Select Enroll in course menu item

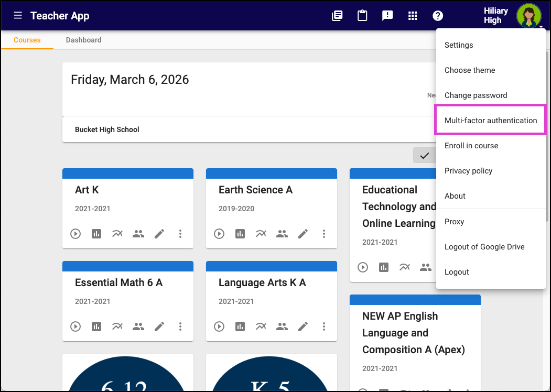coord(491,145)
